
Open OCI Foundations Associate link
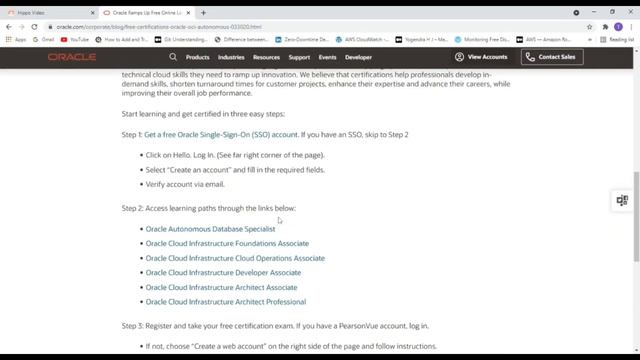[227, 244]
